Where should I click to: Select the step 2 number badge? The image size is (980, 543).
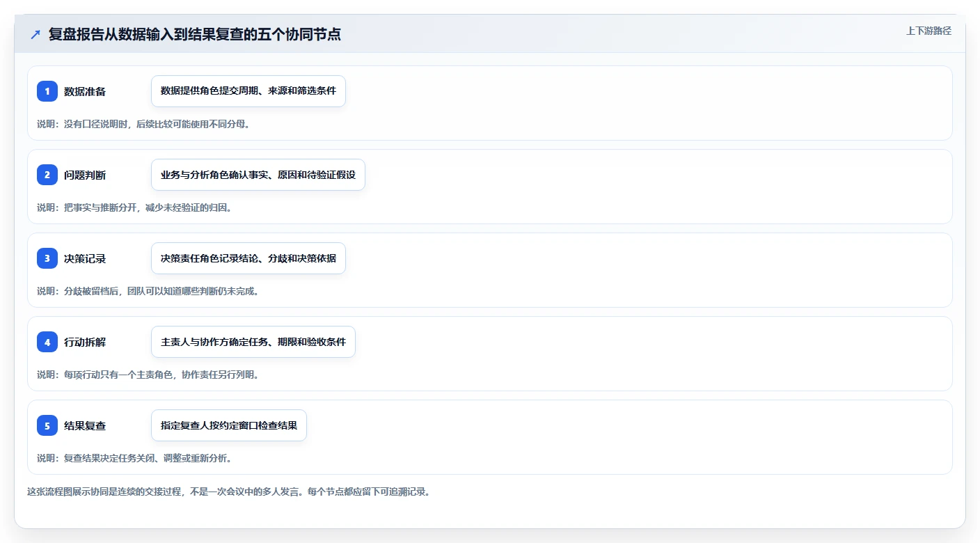pyautogui.click(x=47, y=175)
